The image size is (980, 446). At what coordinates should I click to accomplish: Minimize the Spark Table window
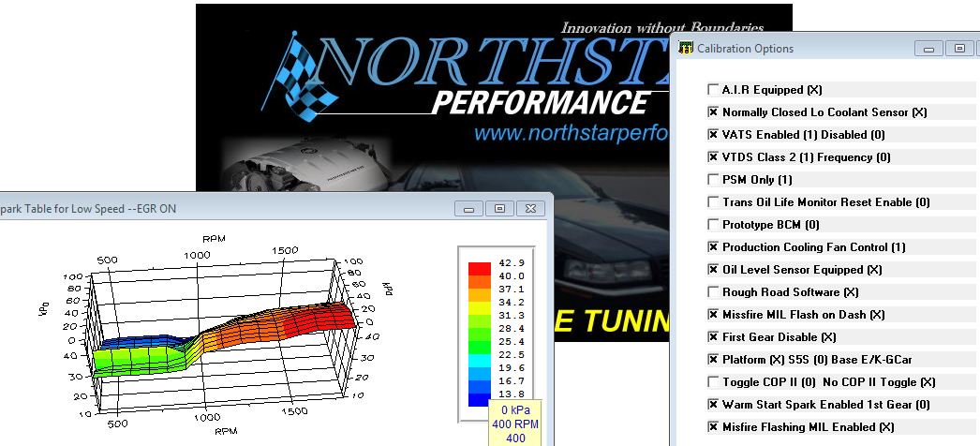point(469,208)
